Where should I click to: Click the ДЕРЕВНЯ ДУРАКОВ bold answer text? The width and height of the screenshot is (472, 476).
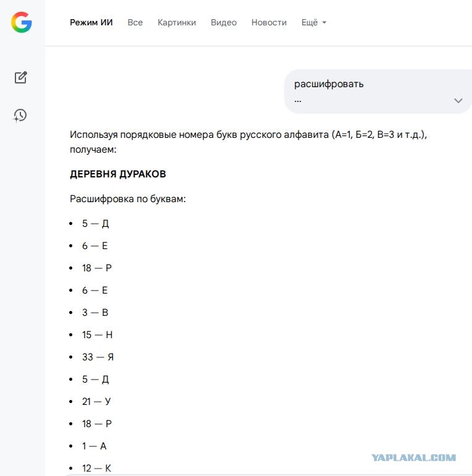(118, 174)
